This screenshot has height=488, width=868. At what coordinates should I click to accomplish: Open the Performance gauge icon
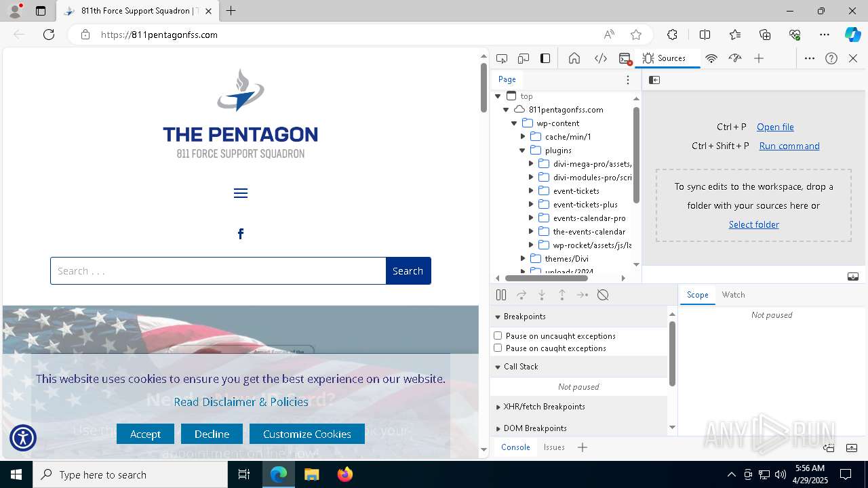tap(735, 58)
